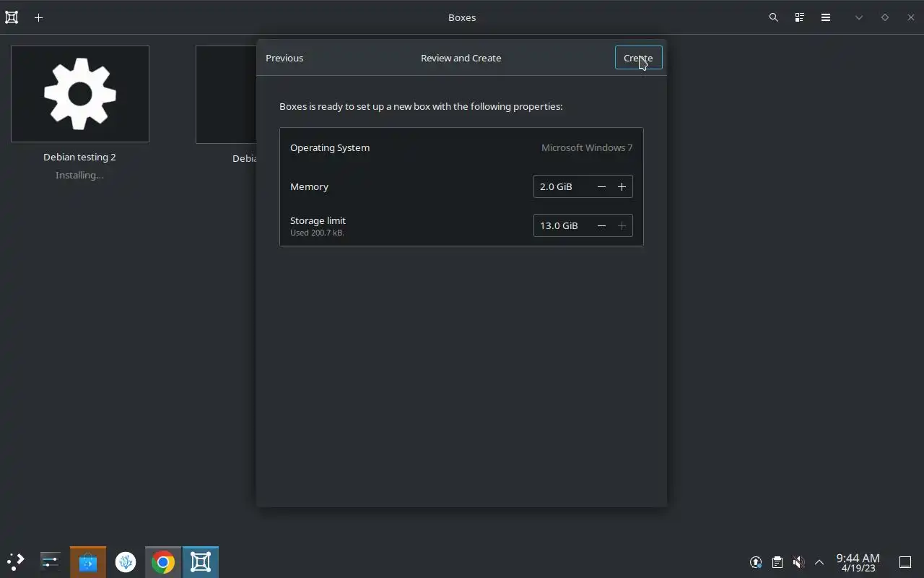This screenshot has height=578, width=924.
Task: Click the 'Review and Create' title
Action: [x=461, y=58]
